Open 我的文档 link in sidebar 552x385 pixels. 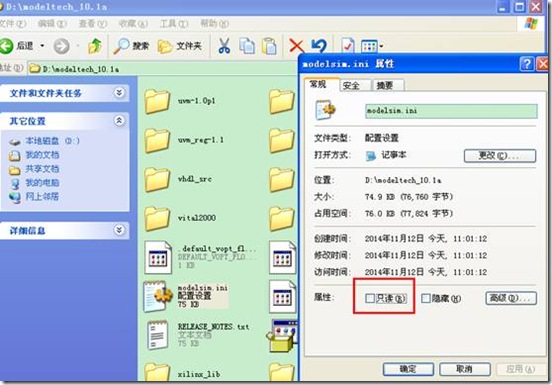42,155
